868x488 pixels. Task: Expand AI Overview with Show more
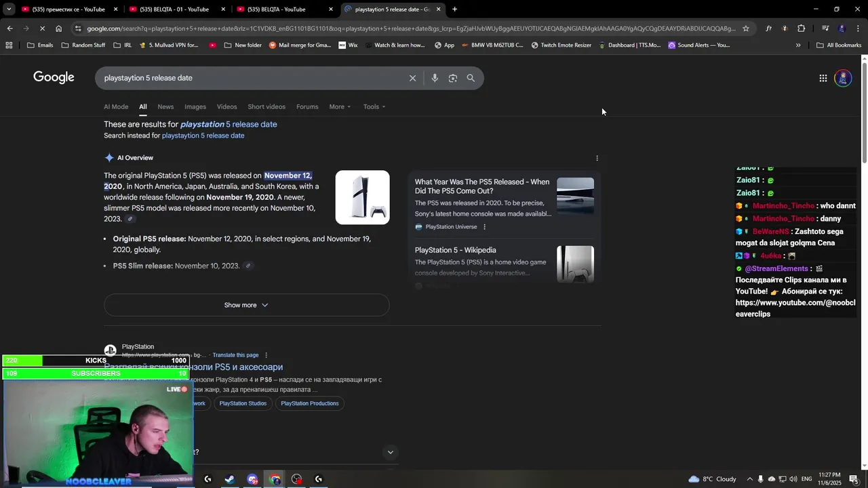click(x=246, y=305)
